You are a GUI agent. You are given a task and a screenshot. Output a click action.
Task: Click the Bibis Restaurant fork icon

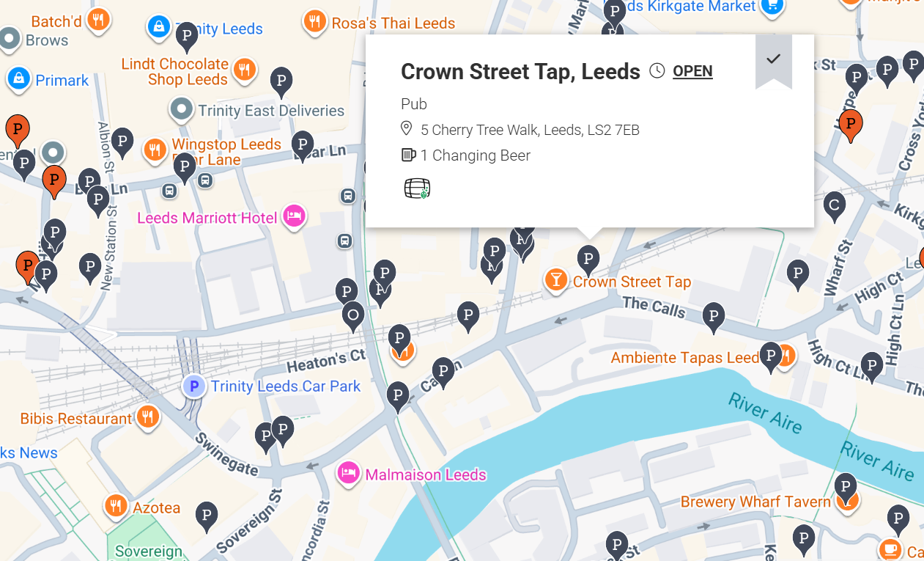pyautogui.click(x=147, y=417)
